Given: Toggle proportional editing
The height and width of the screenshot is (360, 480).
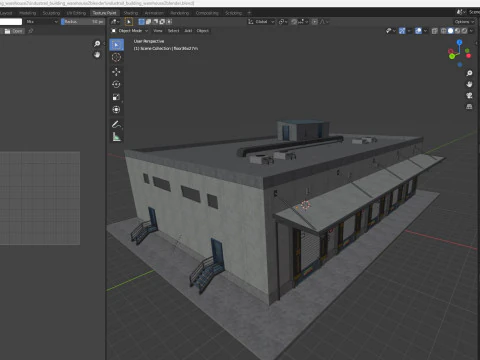Looking at the screenshot, I should [x=315, y=22].
